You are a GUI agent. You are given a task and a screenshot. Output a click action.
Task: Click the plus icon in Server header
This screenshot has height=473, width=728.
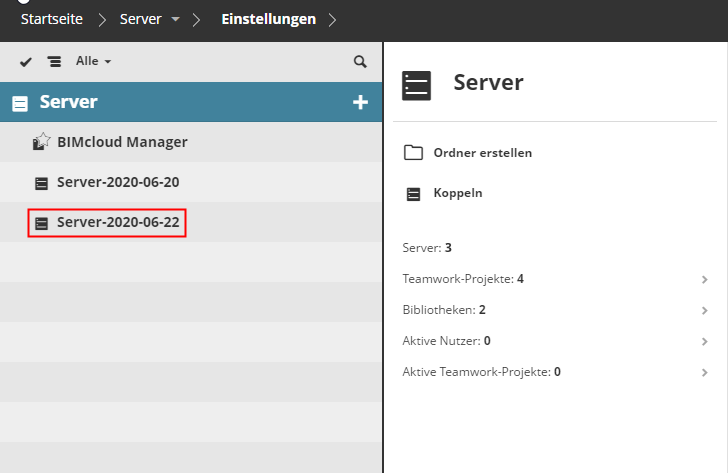[x=360, y=102]
